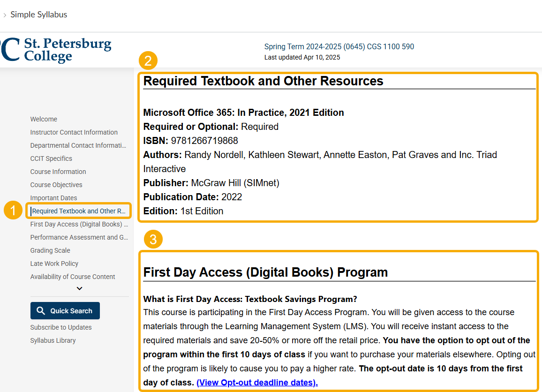This screenshot has width=542, height=392.
Task: Click the orange badge numbered 1
Action: click(13, 211)
